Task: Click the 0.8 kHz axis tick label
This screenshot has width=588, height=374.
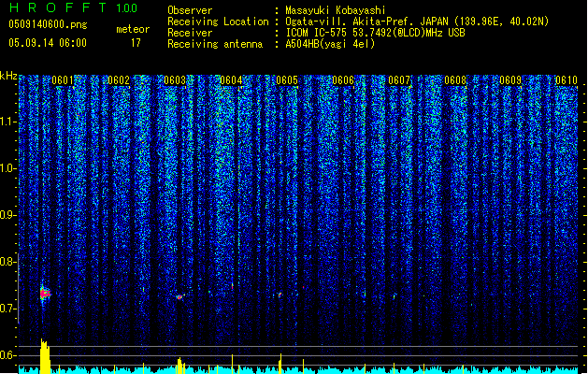Action: coord(8,262)
